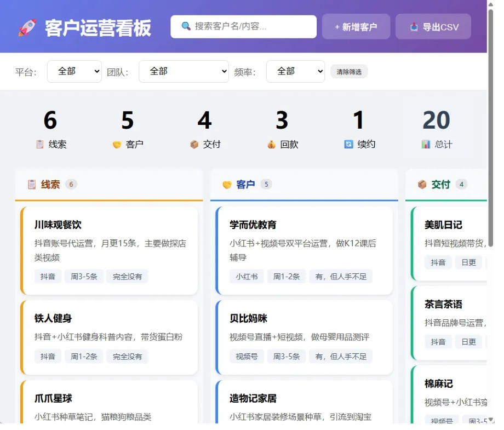Viewport: 504px width, 430px height.
Task: Click the number 6 in 线索 stat
Action: click(x=50, y=120)
